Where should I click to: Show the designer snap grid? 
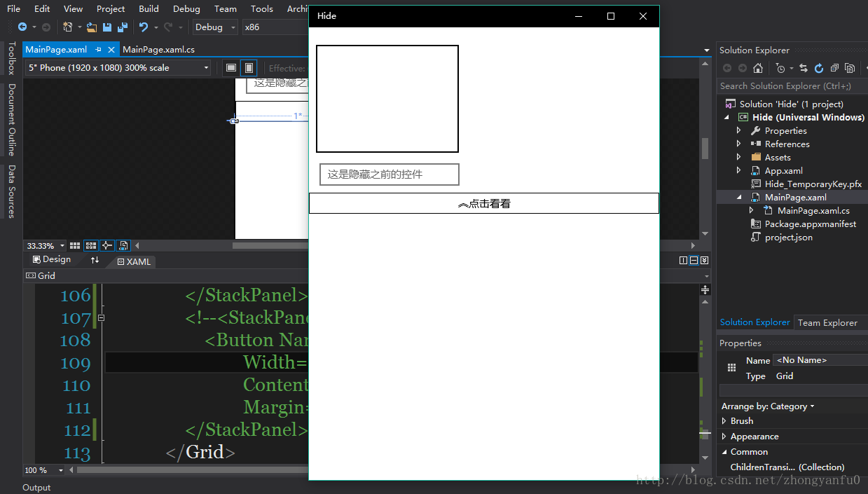75,246
